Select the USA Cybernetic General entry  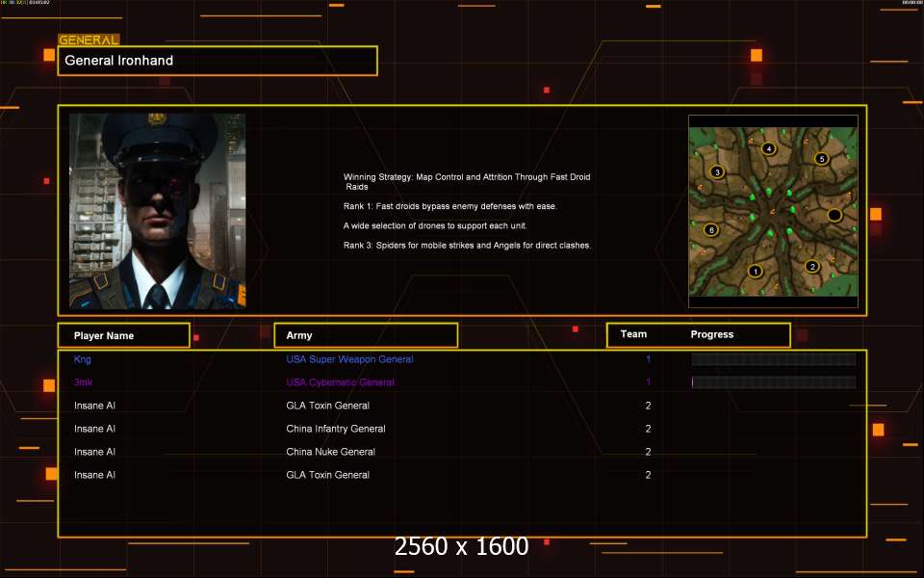point(340,382)
